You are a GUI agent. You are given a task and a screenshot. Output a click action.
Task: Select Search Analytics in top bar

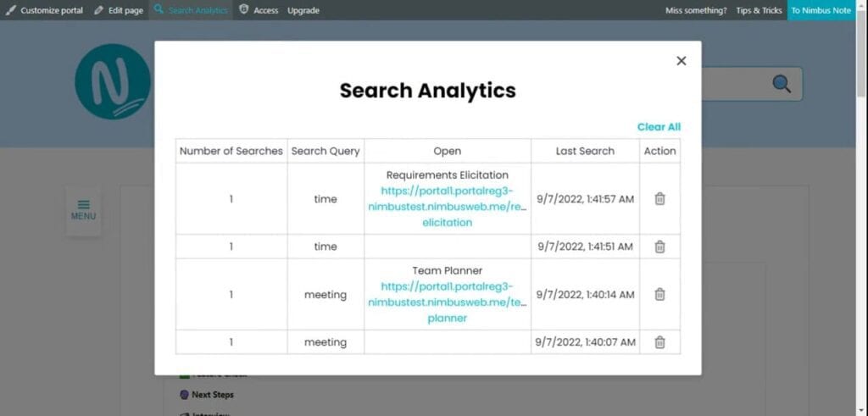pos(191,10)
